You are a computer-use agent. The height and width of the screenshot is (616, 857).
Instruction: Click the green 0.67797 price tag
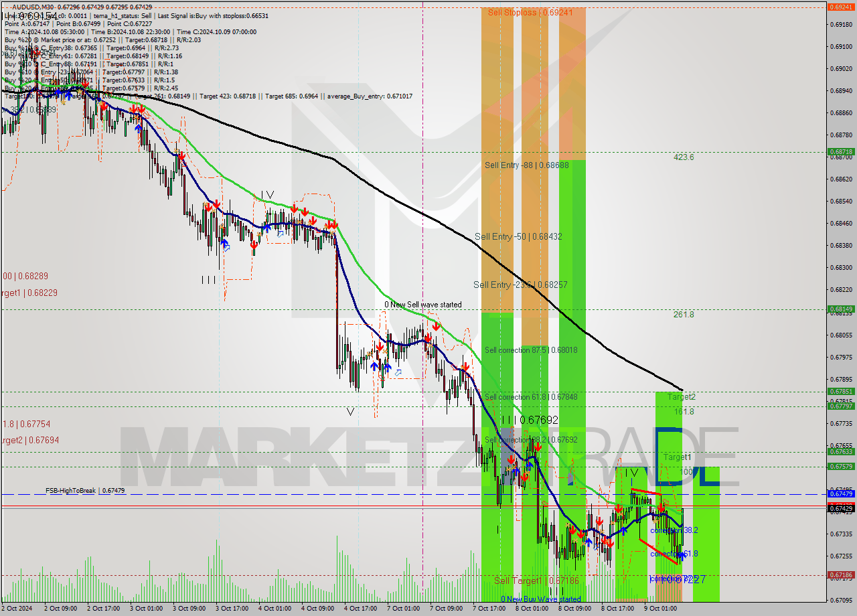click(x=840, y=406)
